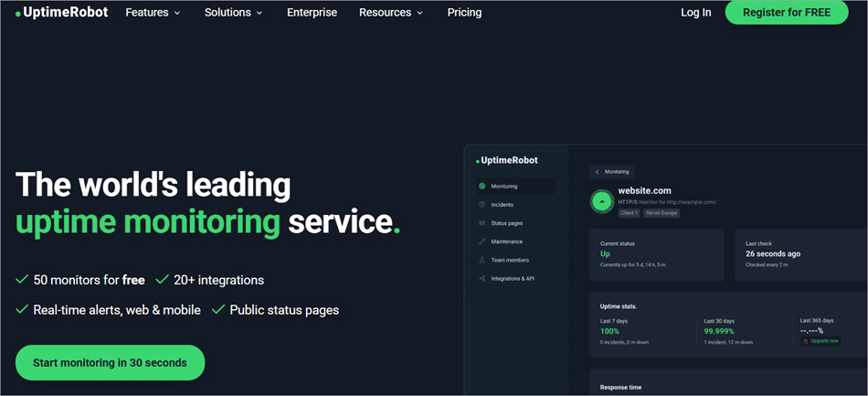The height and width of the screenshot is (396, 868).
Task: Click the UptimeRobot logo in header
Action: 62,12
